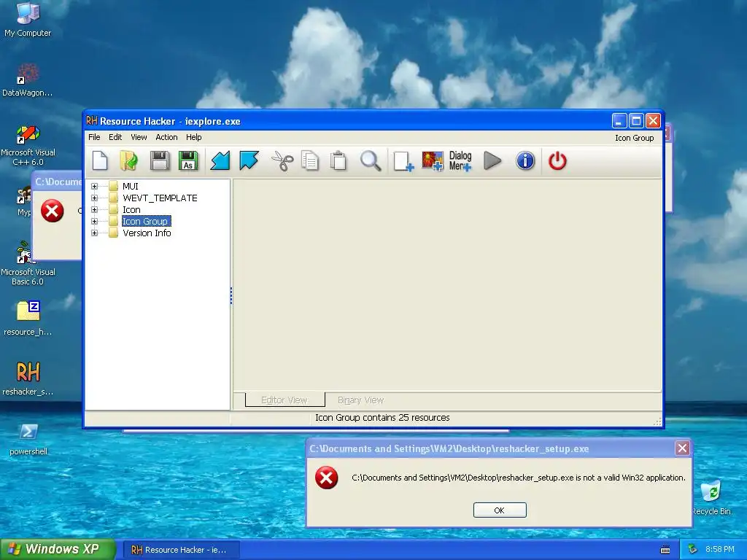Select the Microsoft Visual C++ 6.0 icon
747x560 pixels.
coord(28,145)
